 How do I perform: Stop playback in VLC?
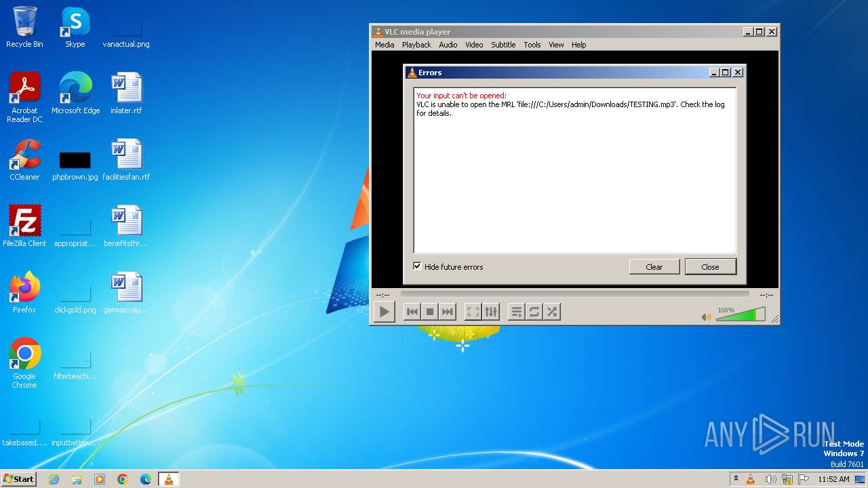pos(429,312)
